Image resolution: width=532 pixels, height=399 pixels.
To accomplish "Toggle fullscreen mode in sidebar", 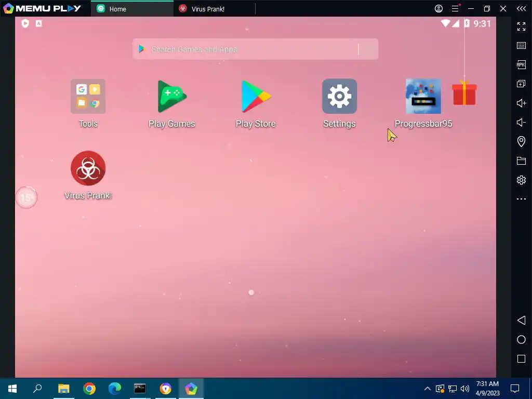I will [521, 26].
